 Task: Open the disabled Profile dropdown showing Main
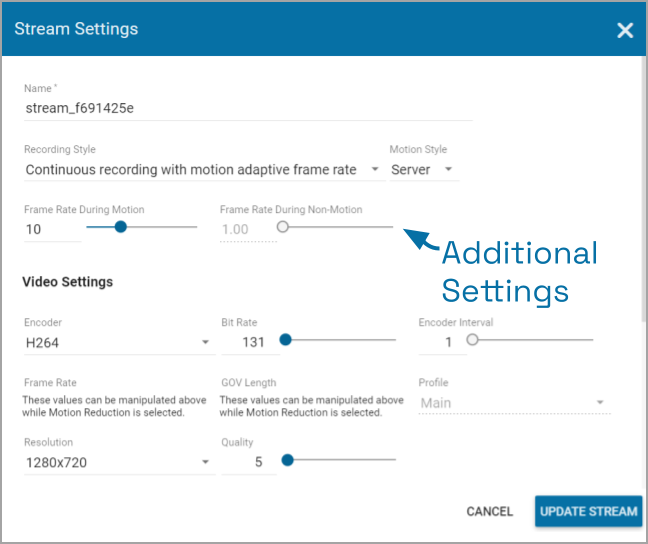[x=513, y=403]
